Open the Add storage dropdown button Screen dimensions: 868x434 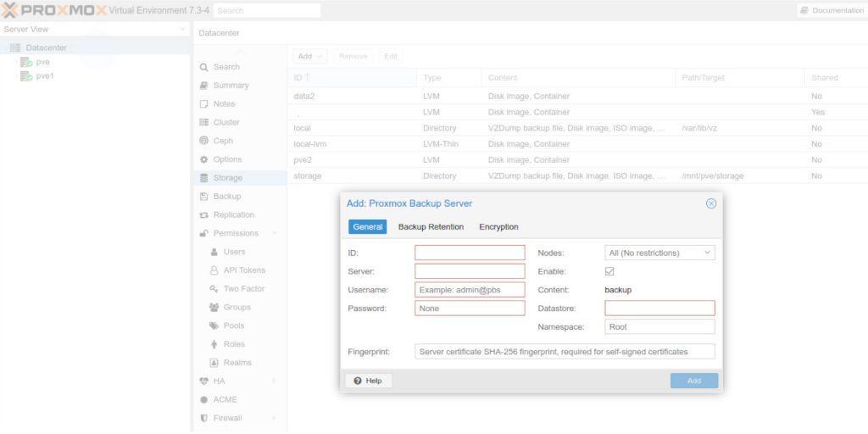[309, 57]
